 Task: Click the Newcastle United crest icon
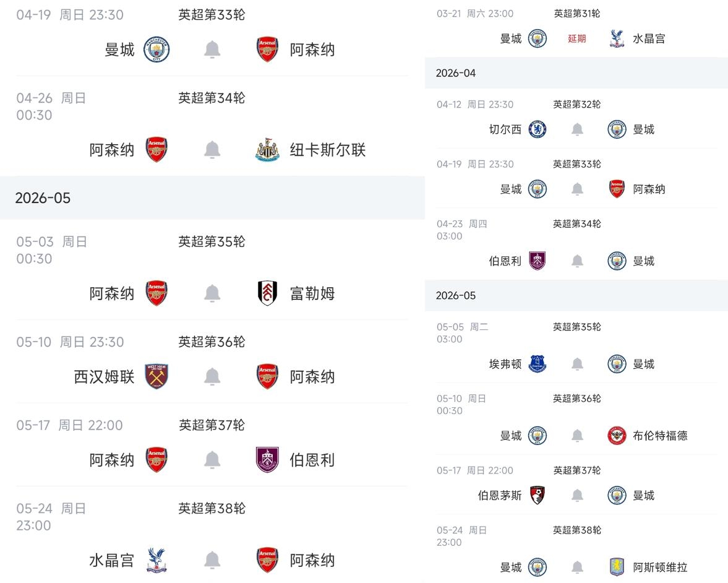pyautogui.click(x=267, y=149)
